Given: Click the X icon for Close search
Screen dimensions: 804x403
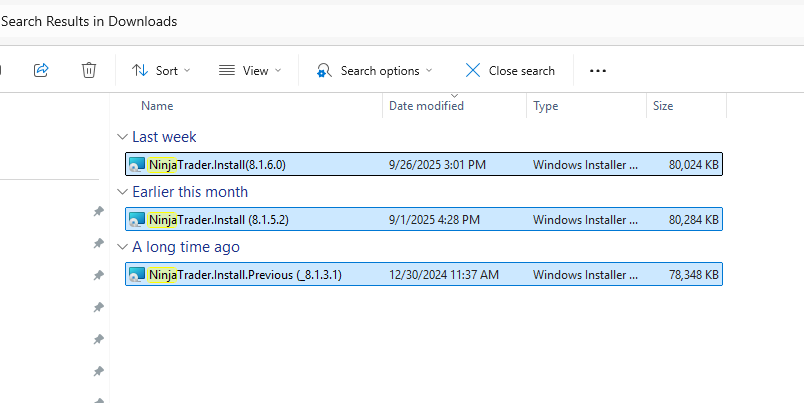Looking at the screenshot, I should click(x=473, y=71).
